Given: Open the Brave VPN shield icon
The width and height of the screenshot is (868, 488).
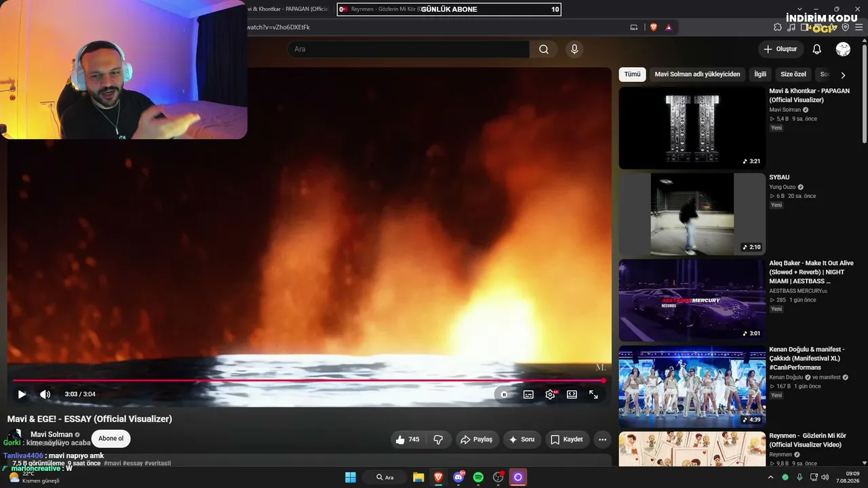Looking at the screenshot, I should click(x=846, y=27).
